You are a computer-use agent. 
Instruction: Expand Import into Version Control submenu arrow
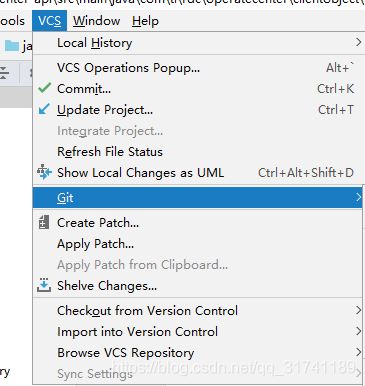click(358, 331)
